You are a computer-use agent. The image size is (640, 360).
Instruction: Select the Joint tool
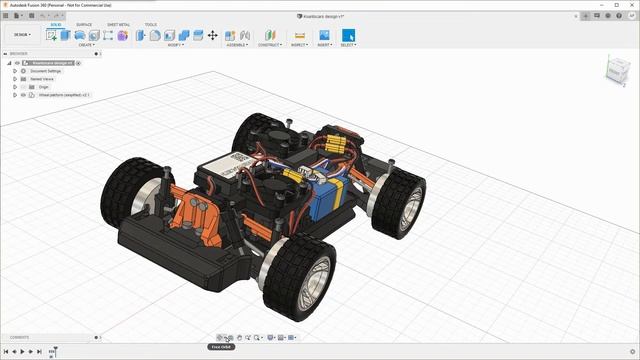point(245,36)
